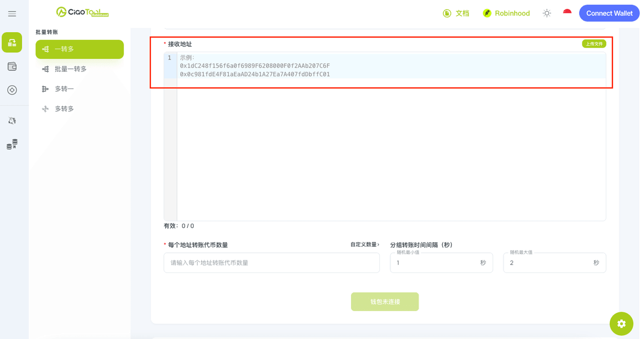Open the Robinhood network selector
This screenshot has height=339, width=644.
pos(506,13)
